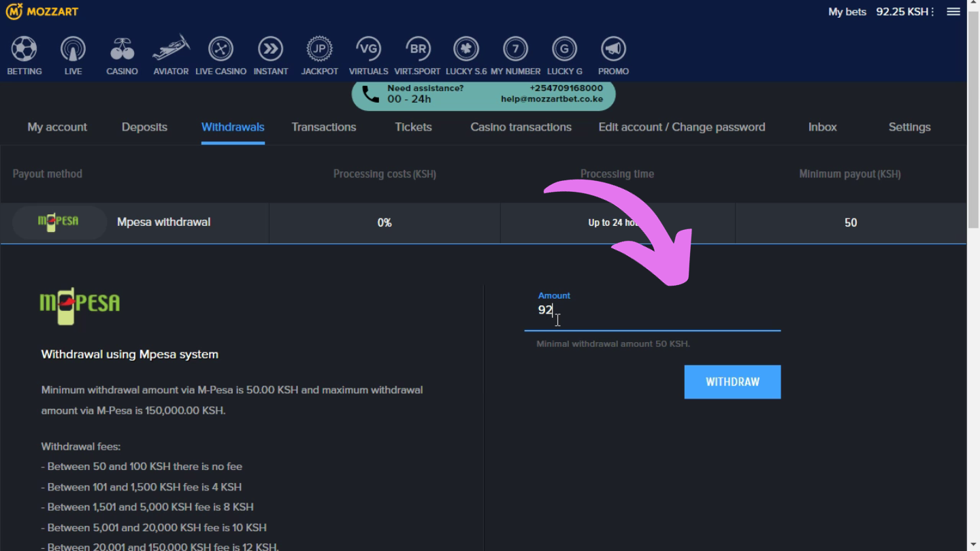This screenshot has height=551, width=980.
Task: Open the Instant games icon
Action: coord(271,49)
